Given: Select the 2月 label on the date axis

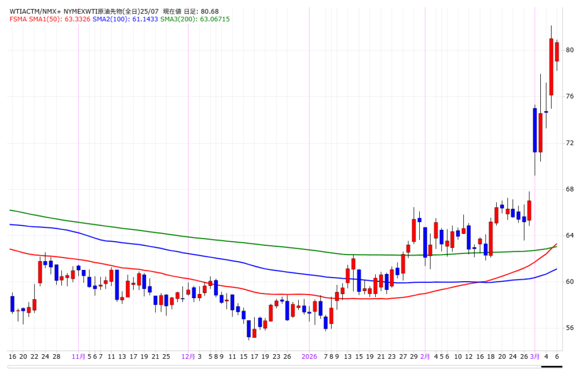Looking at the screenshot, I should 425,357.
